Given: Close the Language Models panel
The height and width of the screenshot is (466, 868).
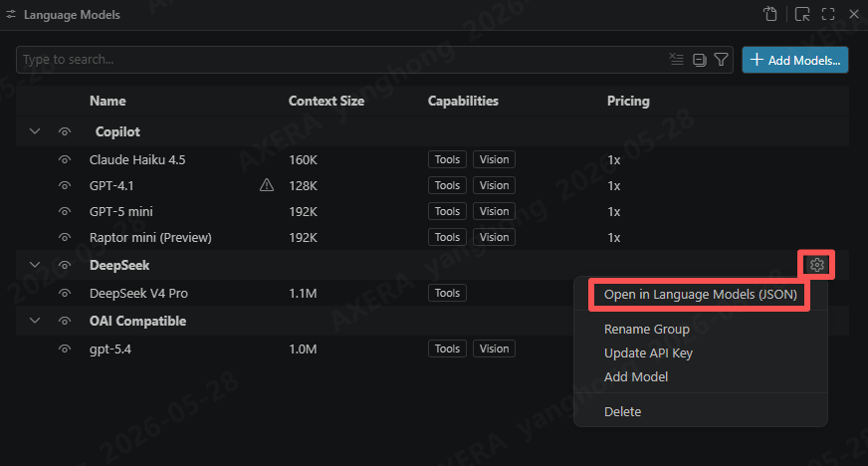Looking at the screenshot, I should coord(854,14).
